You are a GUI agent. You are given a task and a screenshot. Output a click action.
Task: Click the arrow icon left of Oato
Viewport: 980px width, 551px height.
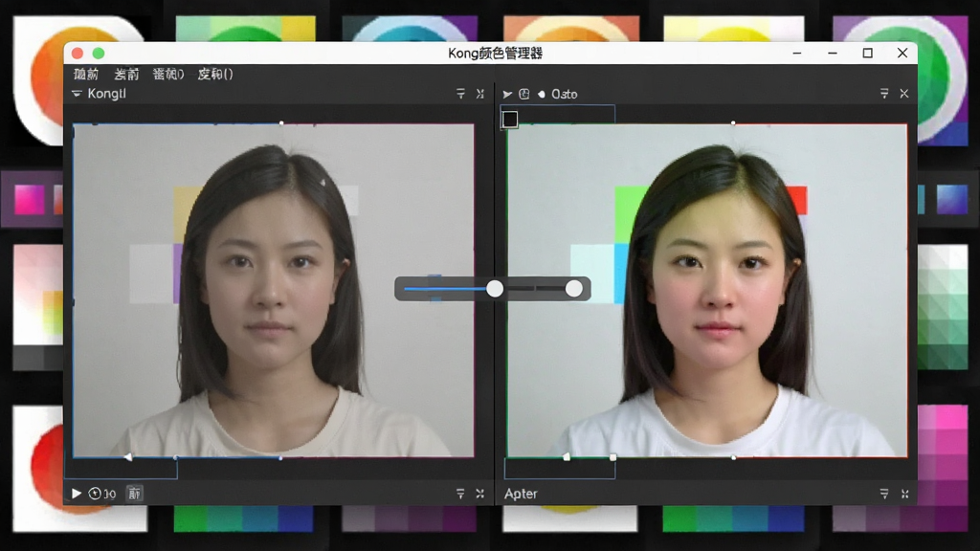507,95
